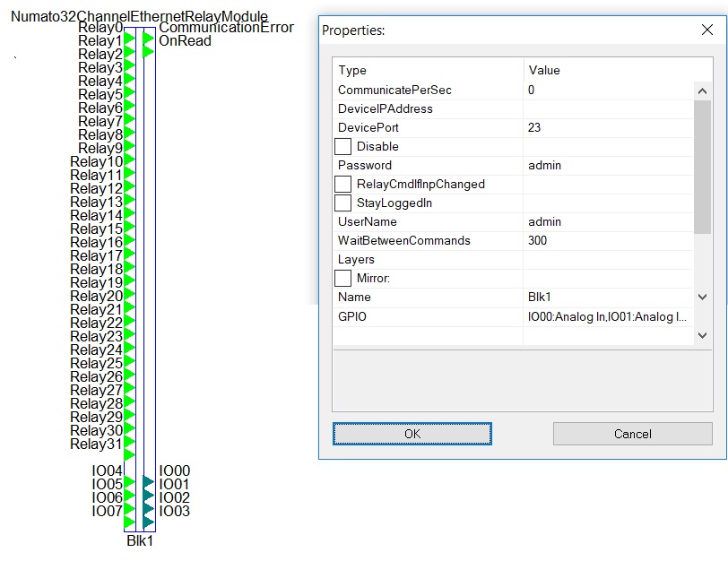The image size is (728, 561).
Task: Click the Relay31 input label
Action: pyautogui.click(x=96, y=444)
